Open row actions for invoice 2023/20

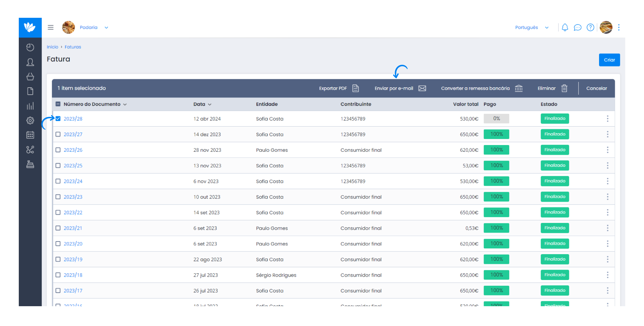[x=607, y=244]
